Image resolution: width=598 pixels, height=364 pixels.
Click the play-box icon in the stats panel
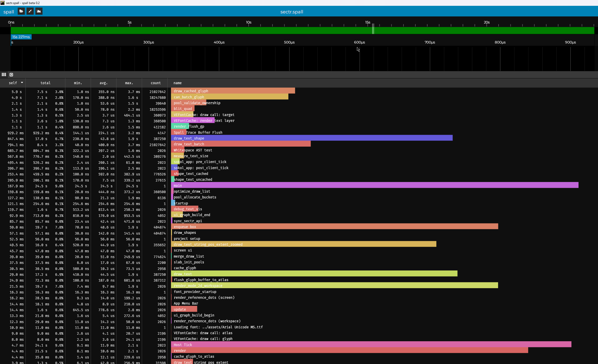click(x=11, y=75)
